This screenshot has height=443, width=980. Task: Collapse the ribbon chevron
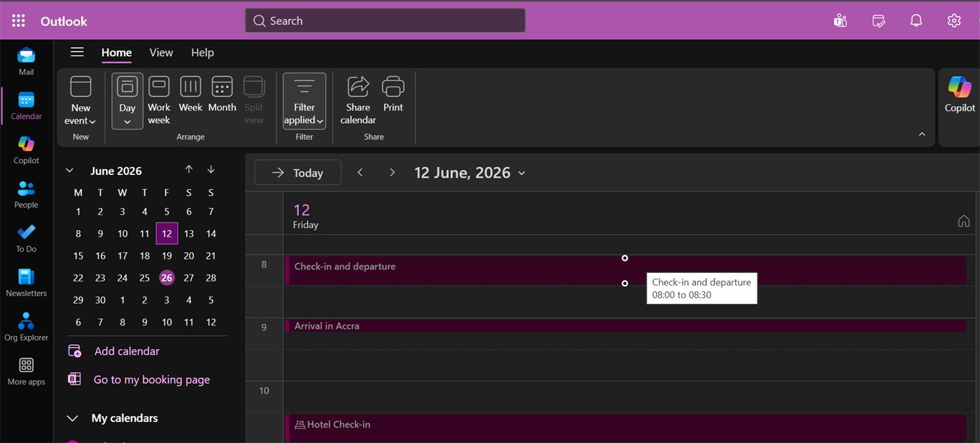[x=922, y=134]
